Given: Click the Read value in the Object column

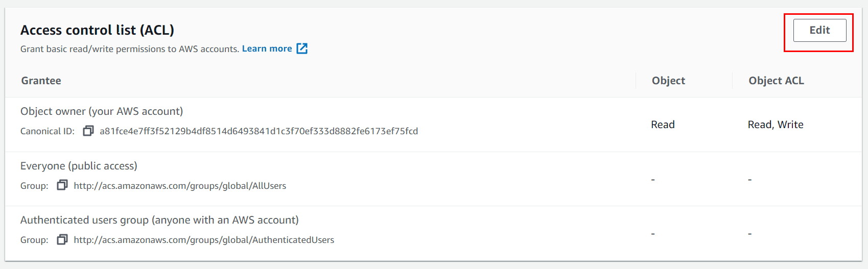Looking at the screenshot, I should pyautogui.click(x=663, y=125).
